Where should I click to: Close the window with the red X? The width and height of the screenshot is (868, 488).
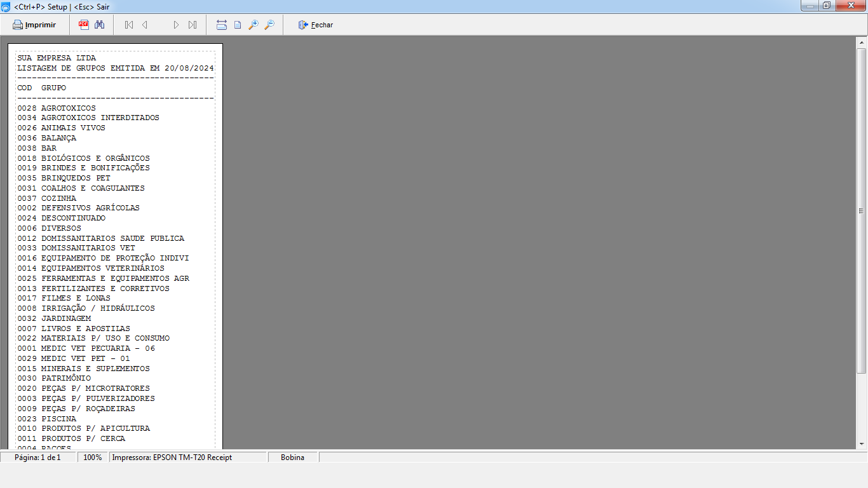tap(850, 6)
